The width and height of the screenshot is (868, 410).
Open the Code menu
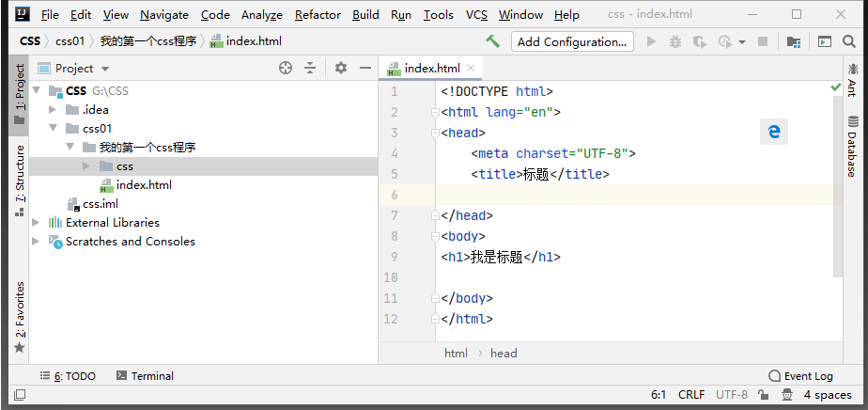[x=215, y=14]
